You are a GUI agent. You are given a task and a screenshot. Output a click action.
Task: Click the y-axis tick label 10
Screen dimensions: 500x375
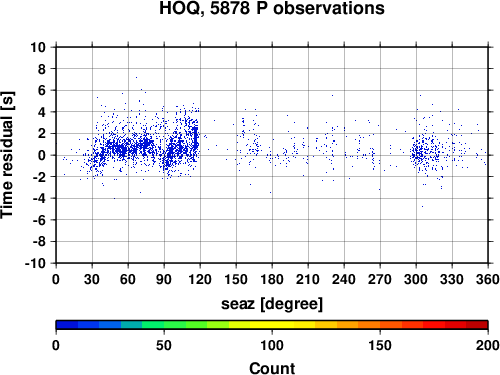38,47
